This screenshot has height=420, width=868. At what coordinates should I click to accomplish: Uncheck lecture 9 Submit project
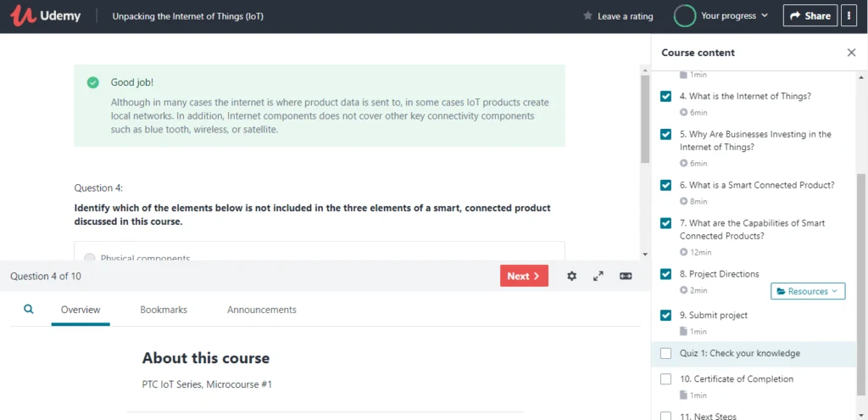(666, 316)
